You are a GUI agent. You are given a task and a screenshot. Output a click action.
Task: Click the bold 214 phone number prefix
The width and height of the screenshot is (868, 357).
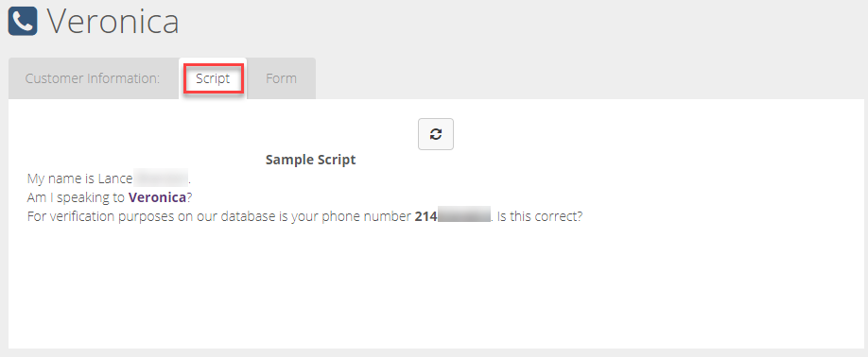[426, 216]
